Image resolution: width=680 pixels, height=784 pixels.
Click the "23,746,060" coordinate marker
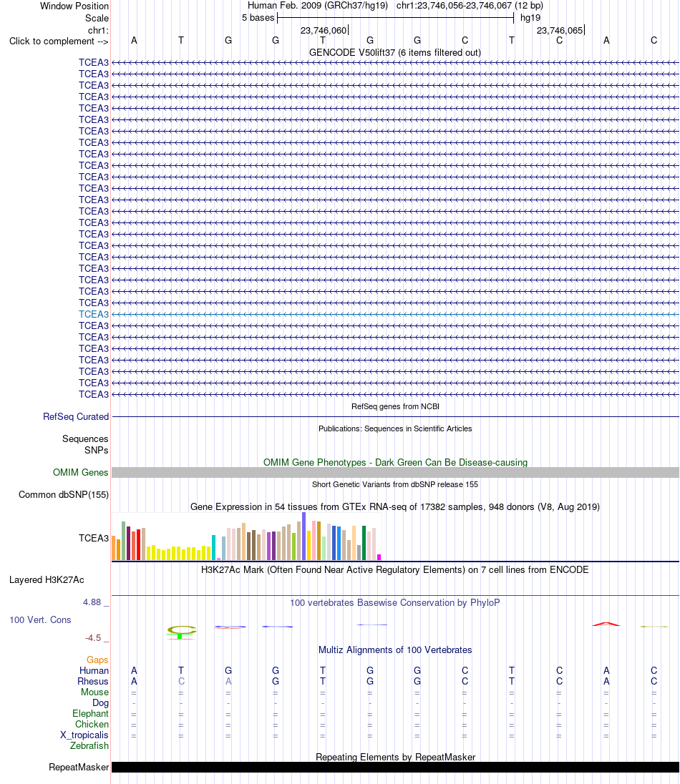[324, 31]
